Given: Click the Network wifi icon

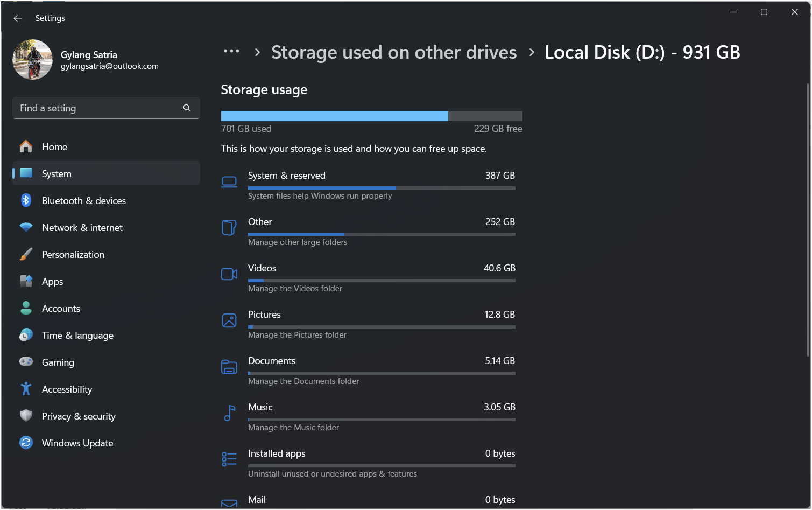Looking at the screenshot, I should [26, 227].
